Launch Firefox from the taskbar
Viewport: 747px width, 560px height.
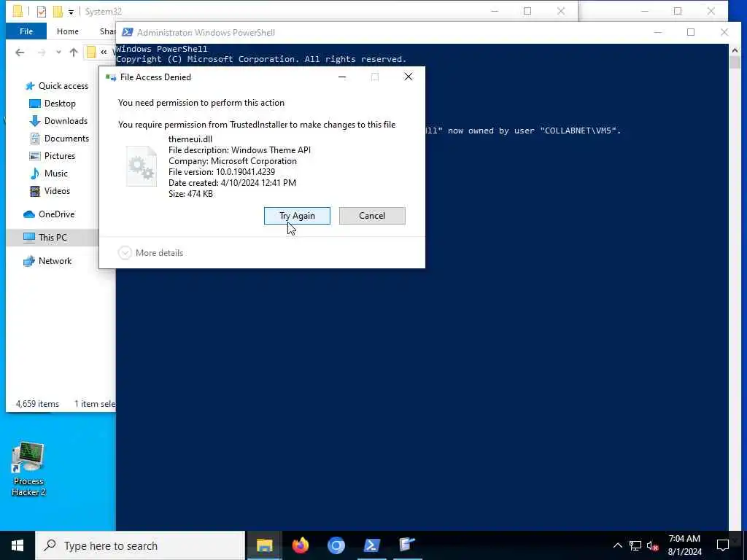[300, 545]
